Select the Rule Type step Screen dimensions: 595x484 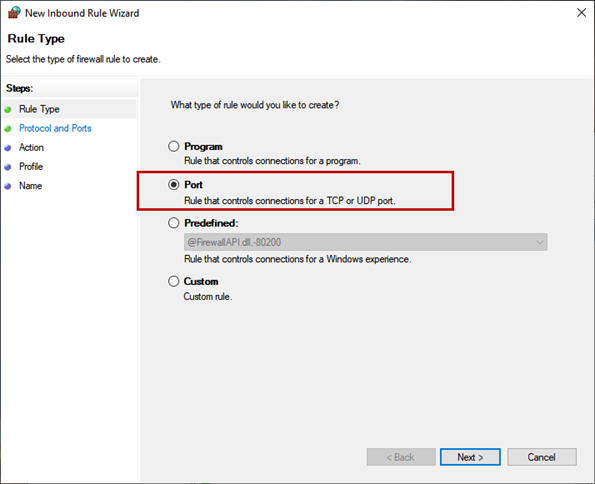tap(39, 109)
